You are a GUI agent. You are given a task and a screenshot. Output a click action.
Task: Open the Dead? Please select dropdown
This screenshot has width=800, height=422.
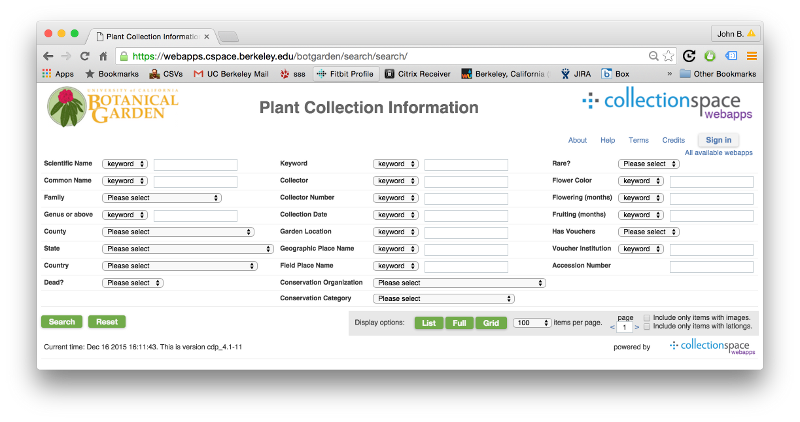(133, 283)
